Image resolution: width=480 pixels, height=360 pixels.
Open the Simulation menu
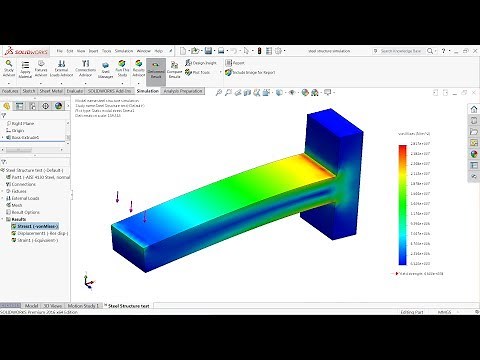[124, 51]
